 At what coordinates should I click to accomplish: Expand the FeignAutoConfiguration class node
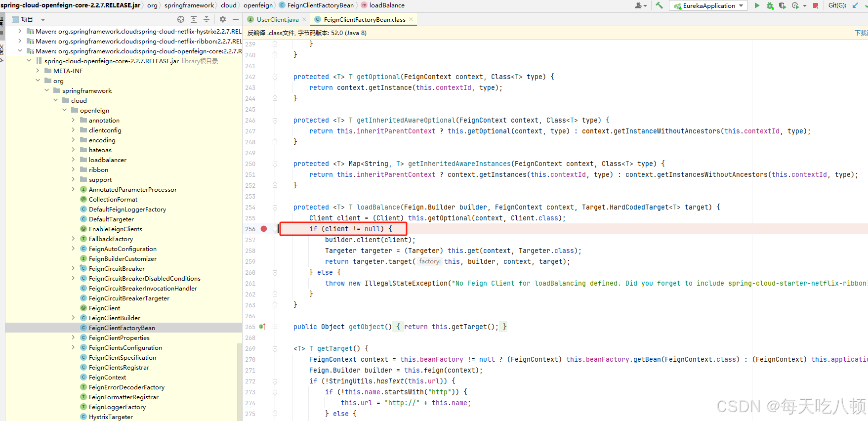pyautogui.click(x=73, y=249)
